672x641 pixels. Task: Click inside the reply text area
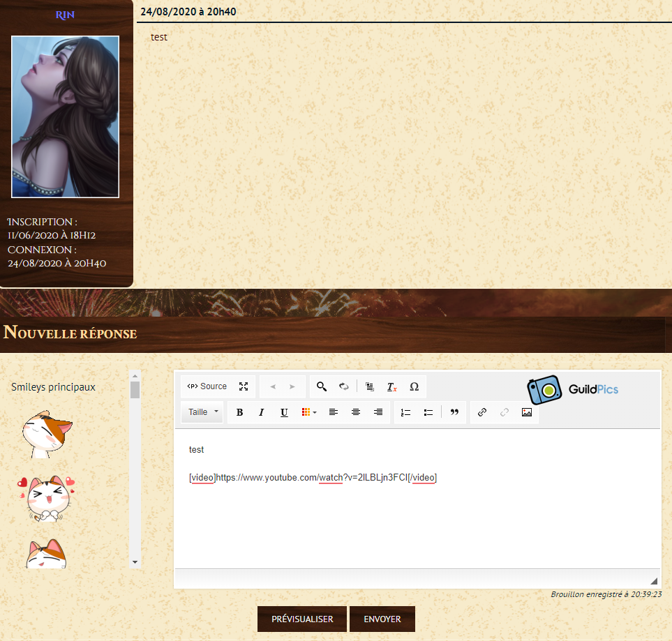point(417,499)
